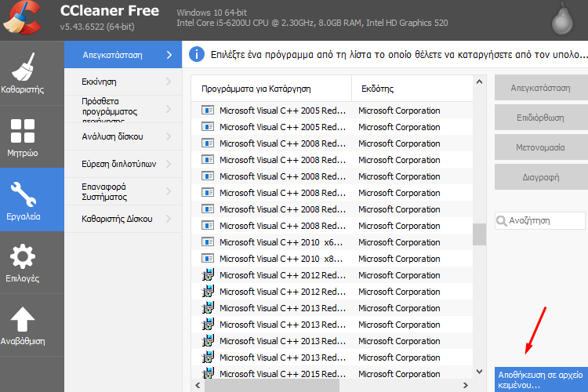Screen dimensions: 588x392
Task: Open the Εύρεση διπλοτύπων tool tab
Action: pos(119,164)
